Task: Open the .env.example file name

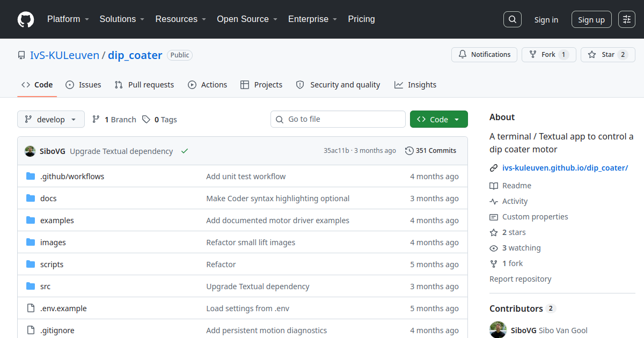Action: (x=63, y=308)
